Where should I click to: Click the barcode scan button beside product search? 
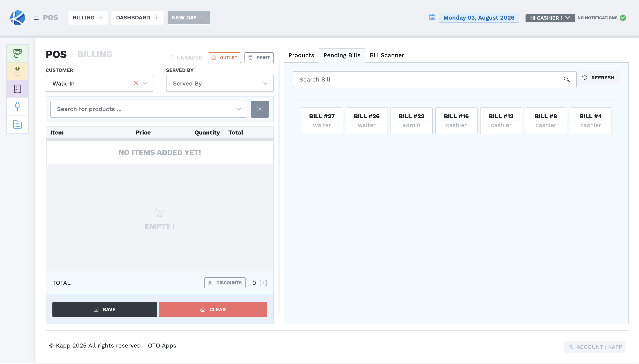click(260, 109)
